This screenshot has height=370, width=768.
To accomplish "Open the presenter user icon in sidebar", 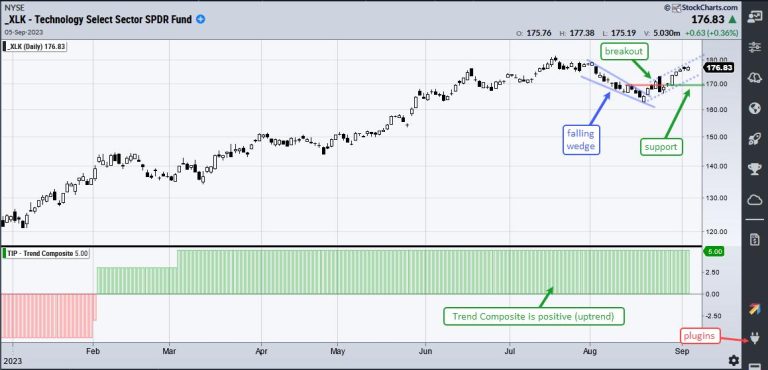I will (x=754, y=17).
